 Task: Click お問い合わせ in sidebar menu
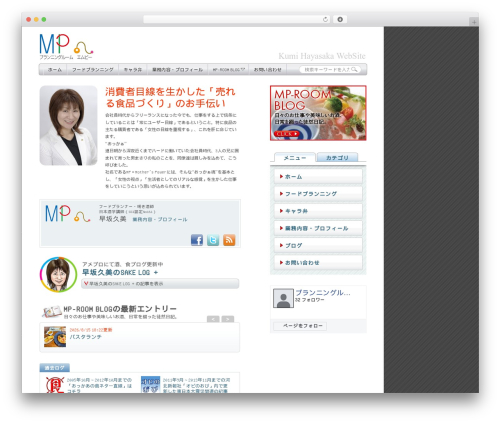click(318, 263)
